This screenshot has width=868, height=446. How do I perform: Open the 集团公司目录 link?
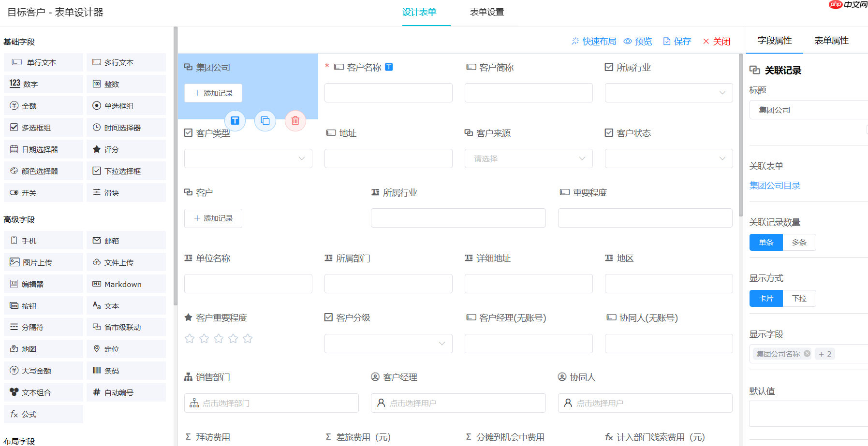pos(775,185)
